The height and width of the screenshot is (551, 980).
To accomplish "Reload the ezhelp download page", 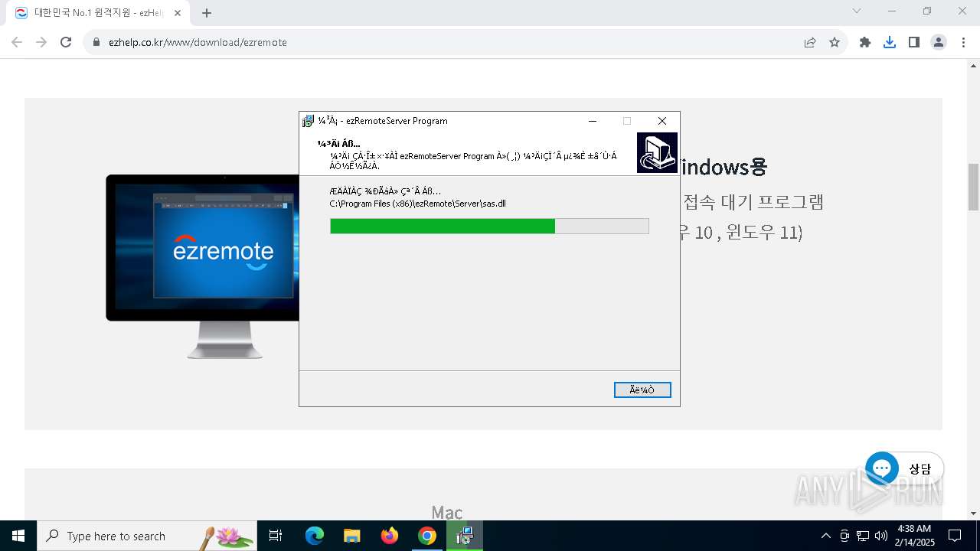I will pos(66,42).
